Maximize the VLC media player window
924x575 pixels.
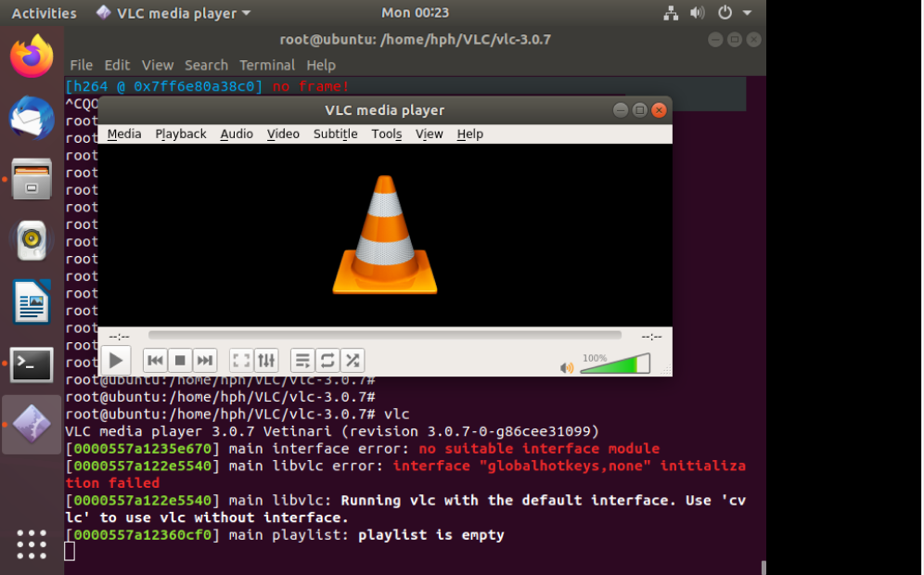(639, 110)
